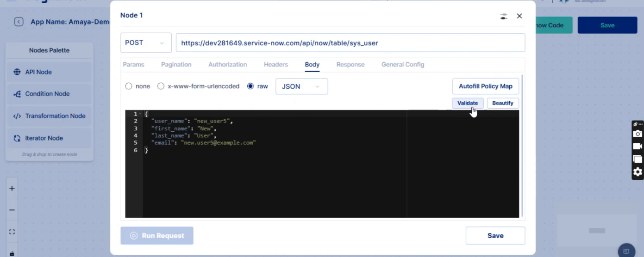Select the Condition Node icon
Image resolution: width=644 pixels, height=257 pixels.
pos(17,94)
